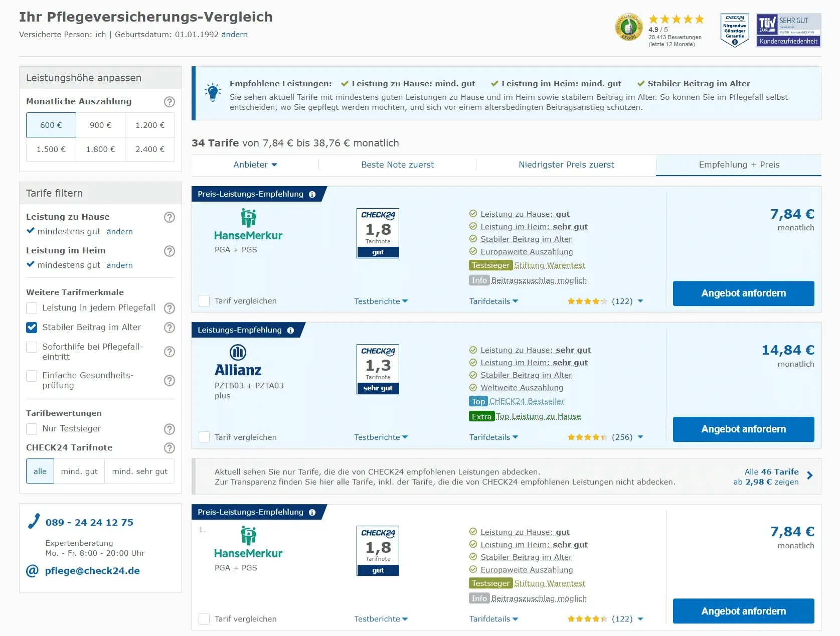Viewport: 840px width, 636px height.
Task: Click the help icon next to Leistung zu Hause
Action: click(170, 217)
